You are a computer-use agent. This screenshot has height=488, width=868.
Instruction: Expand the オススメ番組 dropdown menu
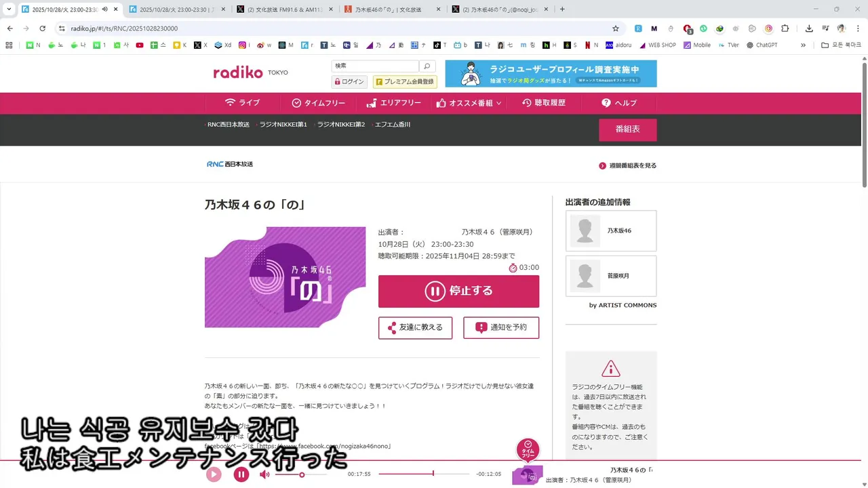[x=469, y=103]
